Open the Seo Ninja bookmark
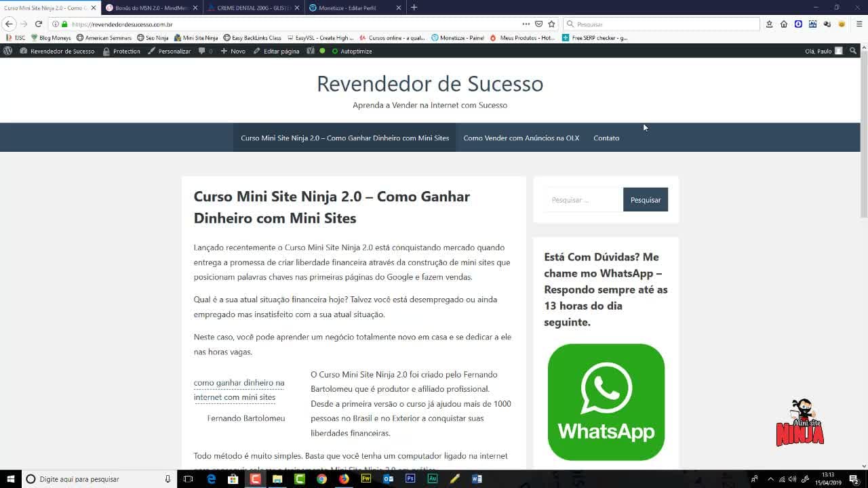The image size is (868, 488). 153,38
